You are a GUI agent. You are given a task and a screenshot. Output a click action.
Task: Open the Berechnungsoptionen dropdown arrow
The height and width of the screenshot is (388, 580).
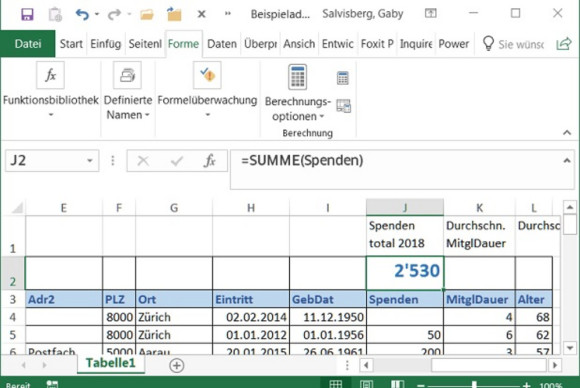pyautogui.click(x=322, y=116)
